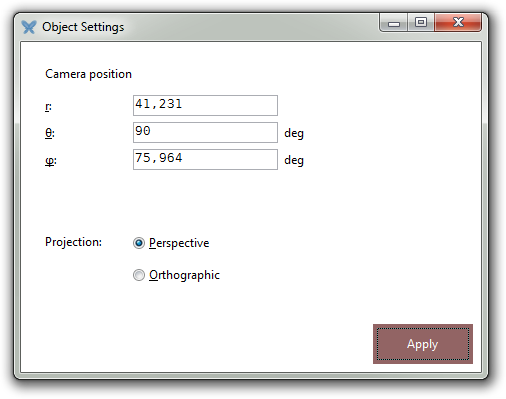
Task: Click the Orthographic label text
Action: pos(184,275)
